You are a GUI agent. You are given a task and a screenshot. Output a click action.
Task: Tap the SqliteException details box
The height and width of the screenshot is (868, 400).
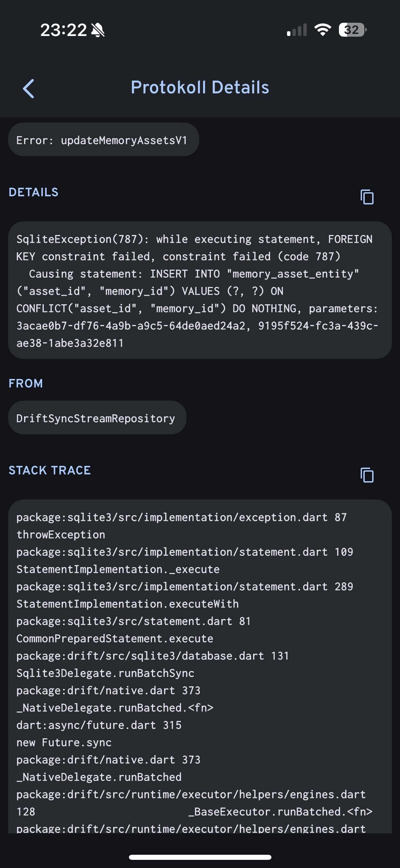click(200, 290)
